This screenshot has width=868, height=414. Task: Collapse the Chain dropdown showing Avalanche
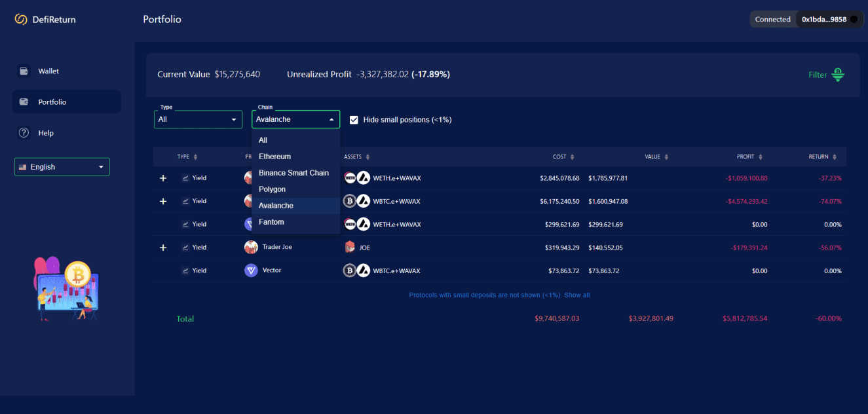click(x=296, y=119)
